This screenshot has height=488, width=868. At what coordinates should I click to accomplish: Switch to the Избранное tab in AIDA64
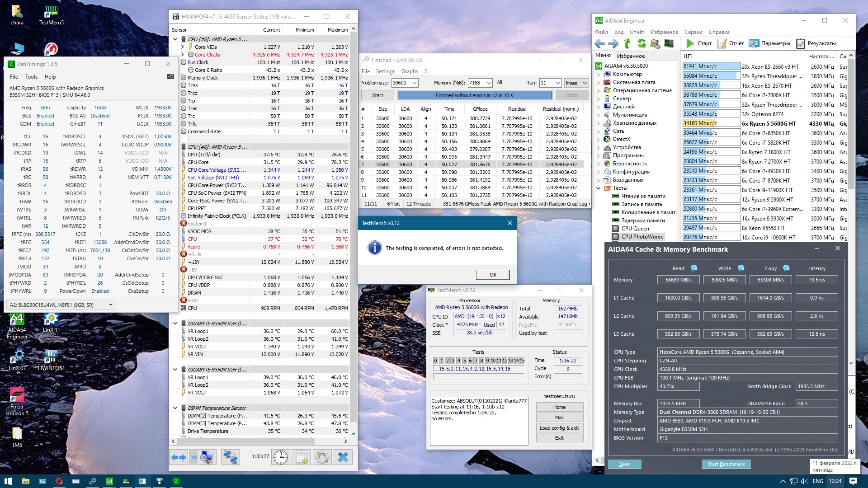pos(631,56)
